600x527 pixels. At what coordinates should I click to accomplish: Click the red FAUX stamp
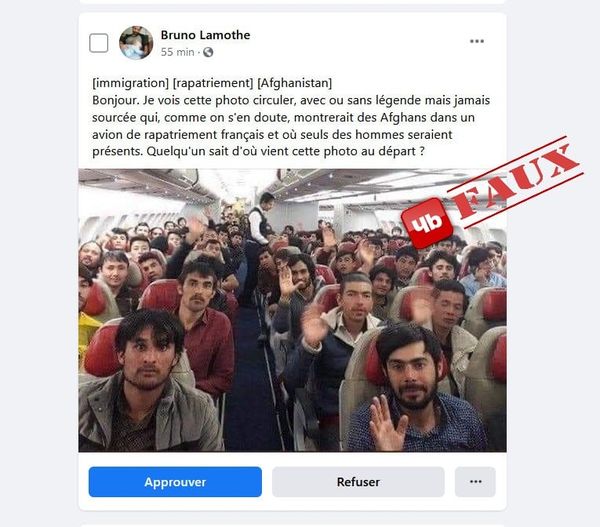pyautogui.click(x=517, y=181)
